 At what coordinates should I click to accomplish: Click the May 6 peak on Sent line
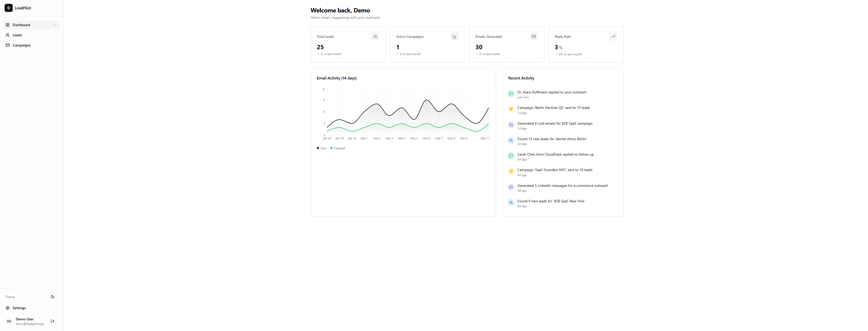427,100
